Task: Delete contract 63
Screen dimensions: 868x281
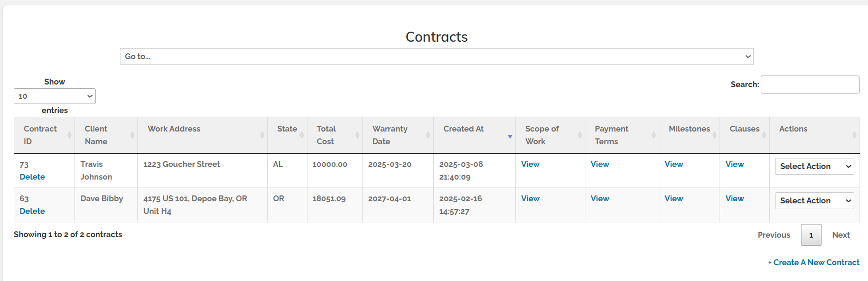Action: [32, 211]
